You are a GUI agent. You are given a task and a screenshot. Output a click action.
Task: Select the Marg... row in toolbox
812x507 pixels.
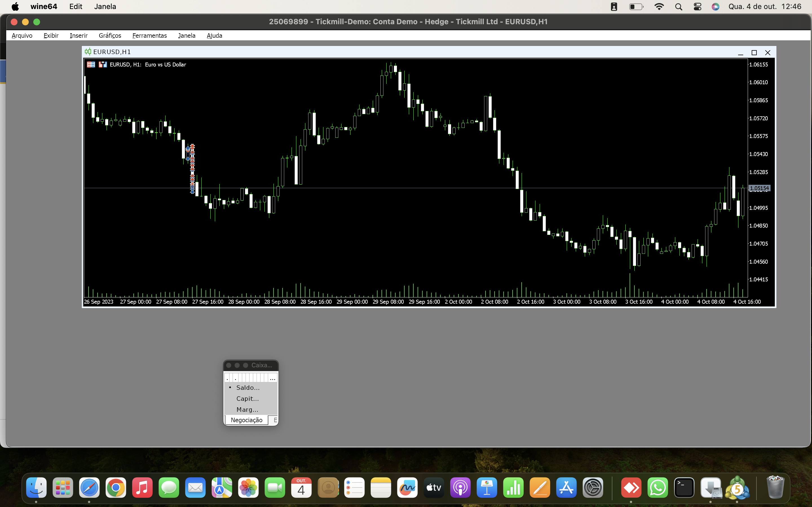click(247, 410)
